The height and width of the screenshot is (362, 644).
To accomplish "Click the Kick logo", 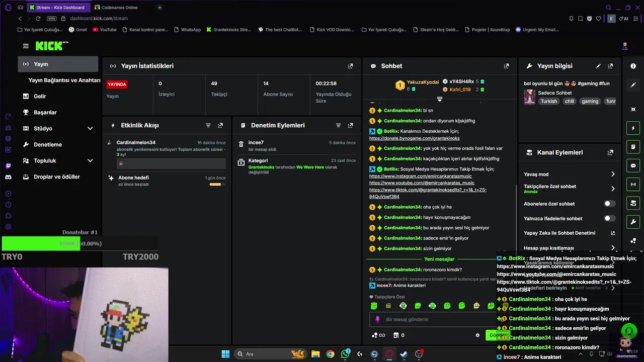I will pyautogui.click(x=51, y=46).
